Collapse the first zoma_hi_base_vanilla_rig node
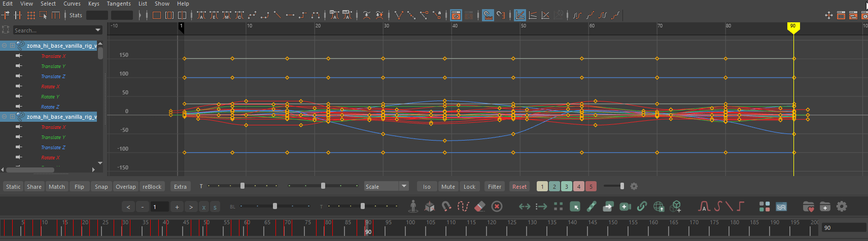 (x=5, y=46)
